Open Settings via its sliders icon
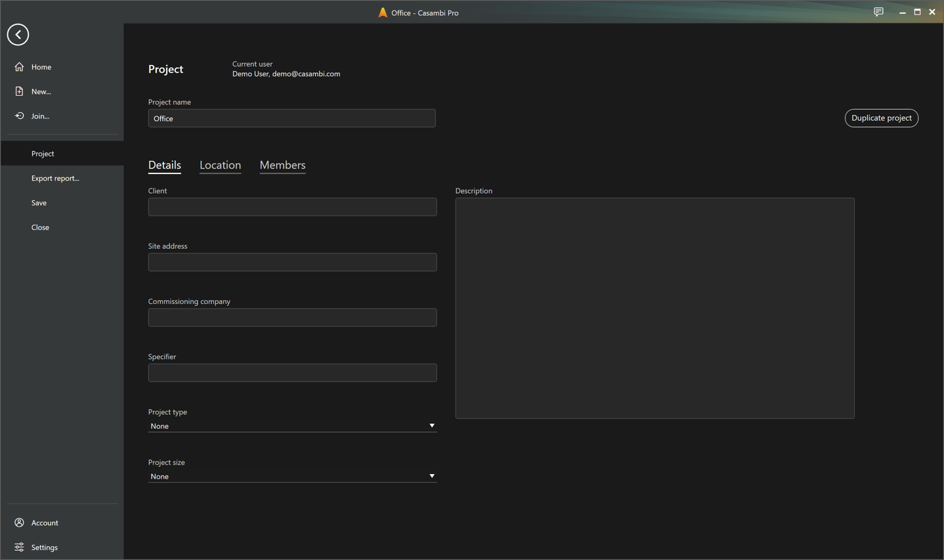 pyautogui.click(x=19, y=547)
